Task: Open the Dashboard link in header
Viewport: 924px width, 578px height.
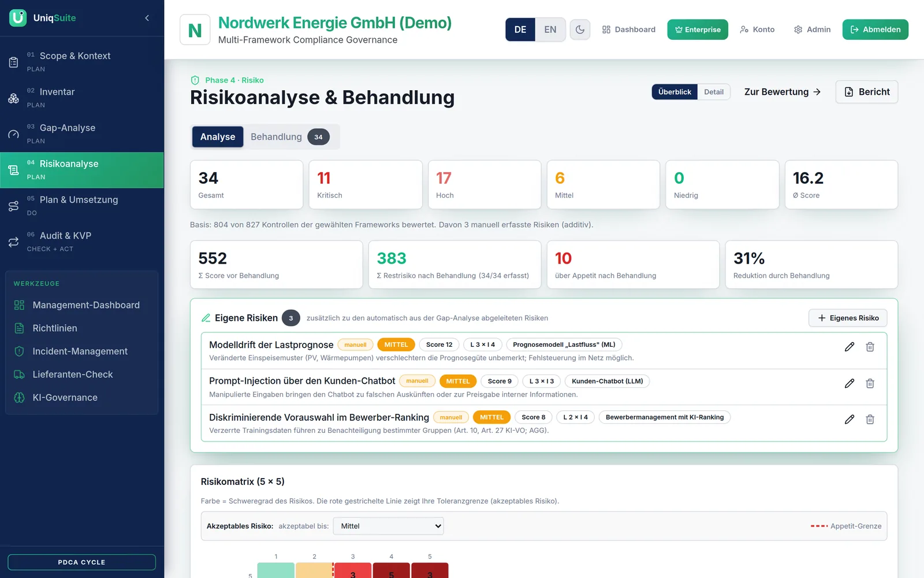Action: [629, 29]
